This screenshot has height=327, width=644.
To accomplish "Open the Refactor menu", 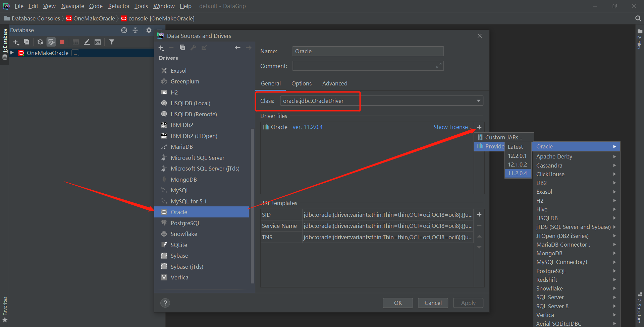I will pos(119,6).
